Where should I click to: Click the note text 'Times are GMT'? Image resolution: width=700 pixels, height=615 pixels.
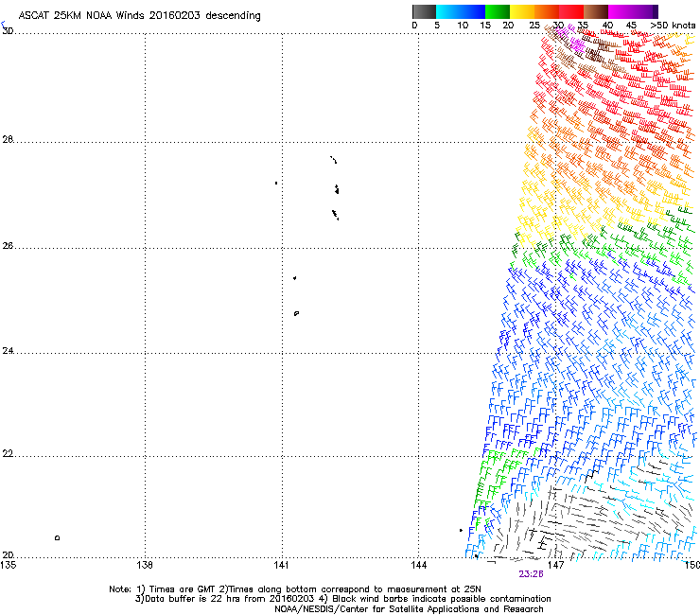[183, 589]
